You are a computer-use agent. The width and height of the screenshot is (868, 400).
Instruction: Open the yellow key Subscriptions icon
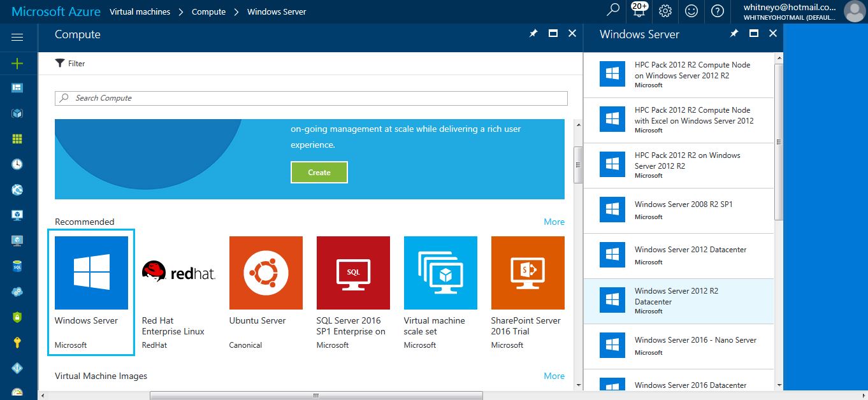click(17, 343)
